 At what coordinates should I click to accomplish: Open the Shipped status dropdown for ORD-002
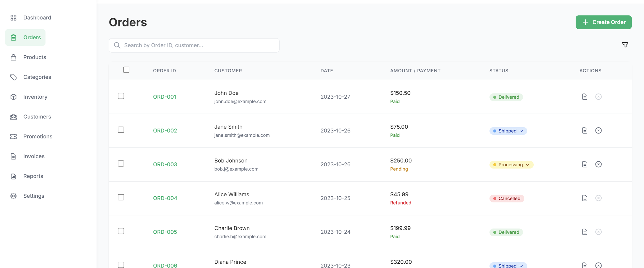click(x=508, y=131)
